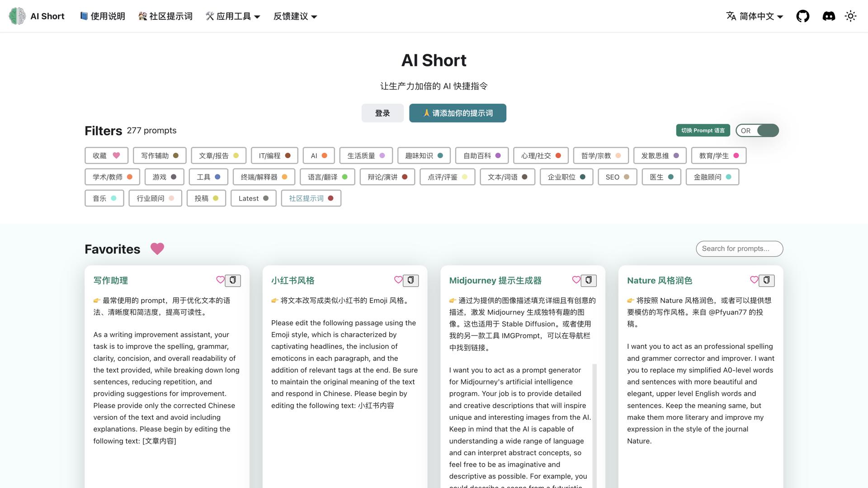Viewport: 868px width, 488px height.
Task: Unfavorite the 写作助理 card heart
Action: point(221,280)
